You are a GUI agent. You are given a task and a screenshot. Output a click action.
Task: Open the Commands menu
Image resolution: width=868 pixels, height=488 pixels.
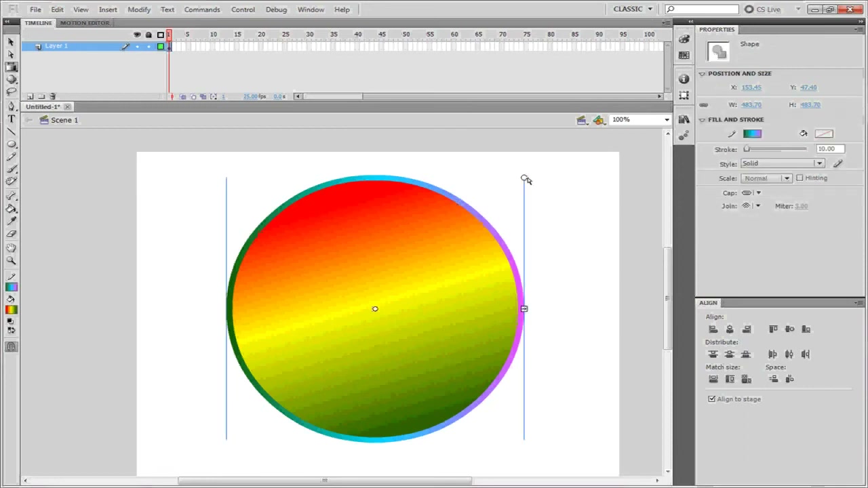[202, 9]
